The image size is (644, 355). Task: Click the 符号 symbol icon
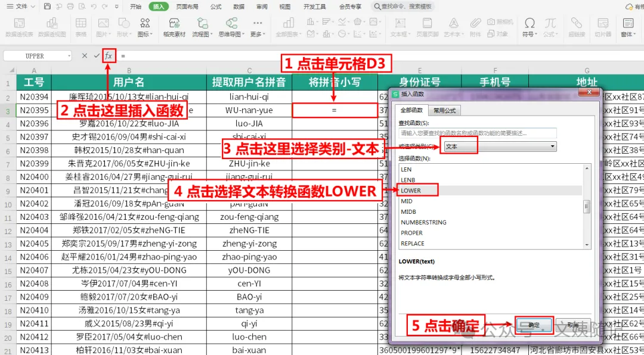pos(530,27)
